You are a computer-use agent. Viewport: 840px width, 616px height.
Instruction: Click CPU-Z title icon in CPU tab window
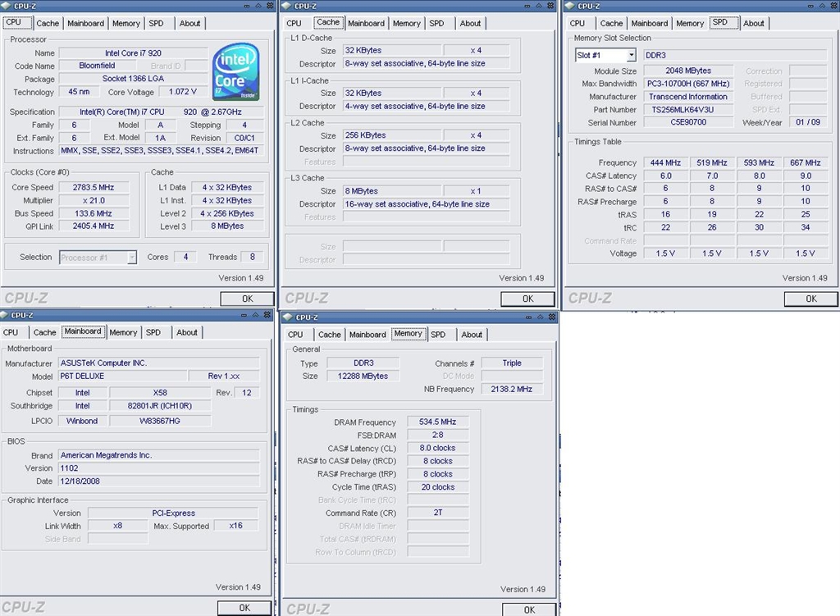7,6
